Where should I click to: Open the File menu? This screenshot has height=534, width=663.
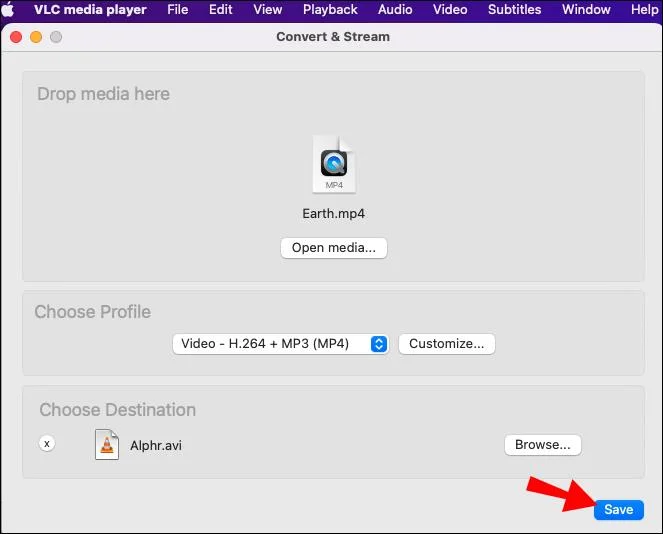(x=177, y=9)
